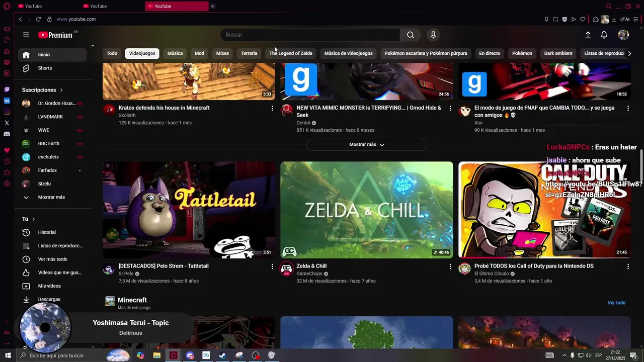Select the Todo category chip

click(112, 53)
